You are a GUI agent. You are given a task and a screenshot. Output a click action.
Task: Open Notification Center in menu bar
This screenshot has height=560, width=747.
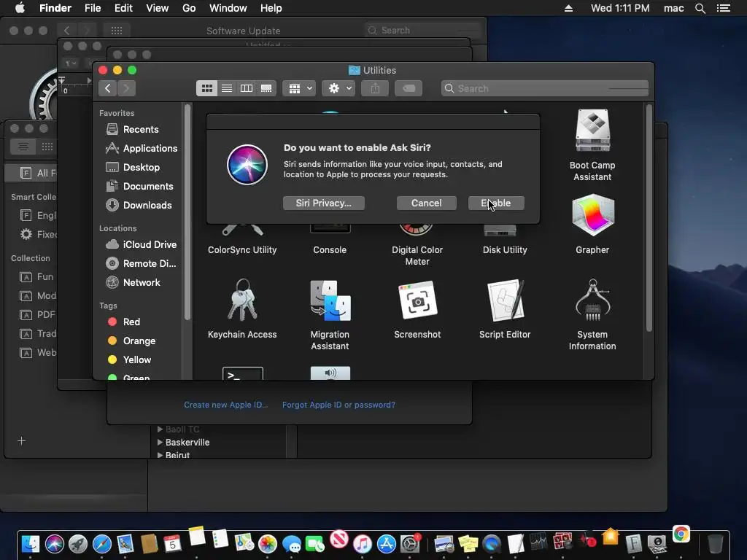point(724,8)
